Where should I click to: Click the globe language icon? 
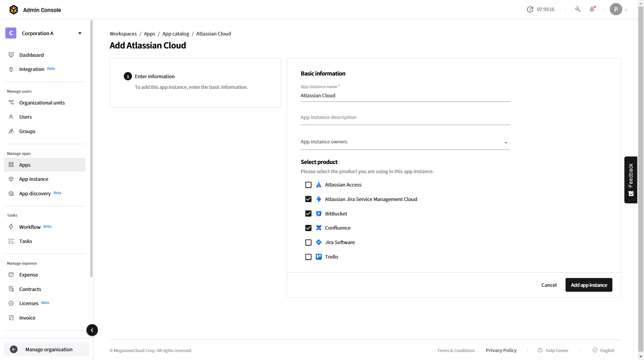[595, 350]
